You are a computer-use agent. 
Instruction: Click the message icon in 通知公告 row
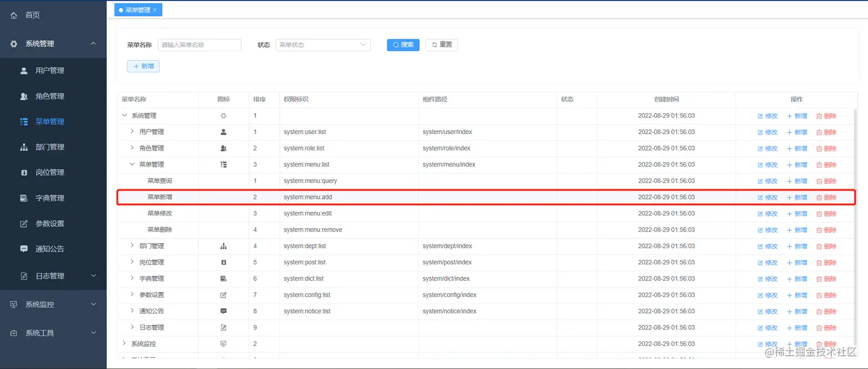coord(223,311)
